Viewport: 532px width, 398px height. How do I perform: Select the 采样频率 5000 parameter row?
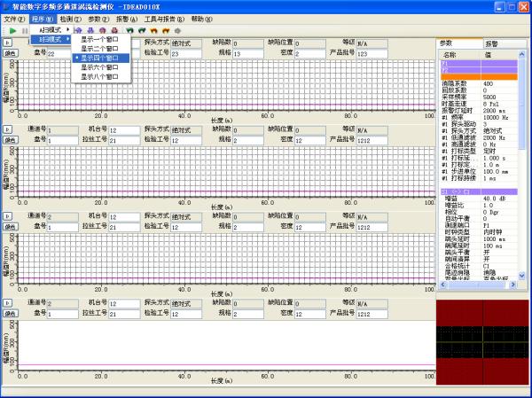coord(479,97)
